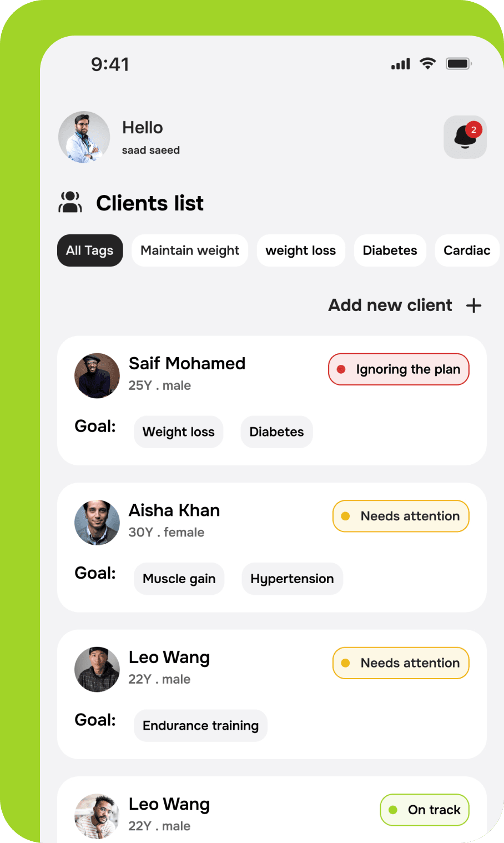504x843 pixels.
Task: Tap the battery status icon
Action: coord(458,64)
